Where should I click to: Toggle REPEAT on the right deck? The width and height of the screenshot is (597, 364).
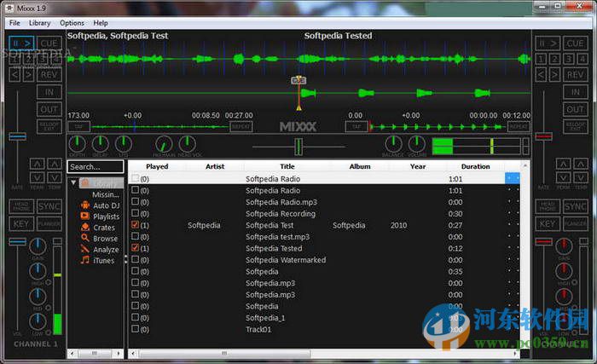pyautogui.click(x=519, y=126)
